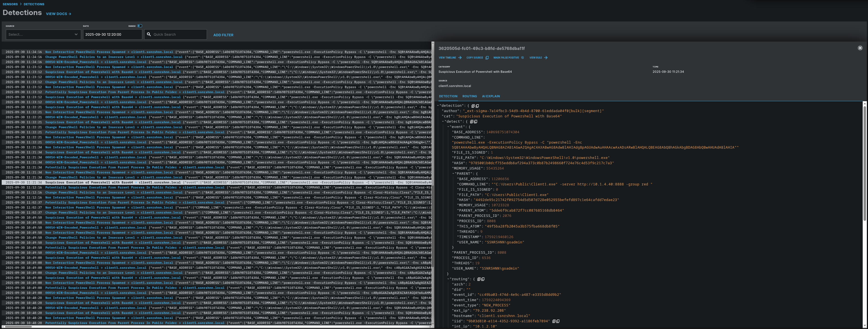The width and height of the screenshot is (868, 329).
Task: Collapse the "routing" JSON node
Action: pos(448,279)
